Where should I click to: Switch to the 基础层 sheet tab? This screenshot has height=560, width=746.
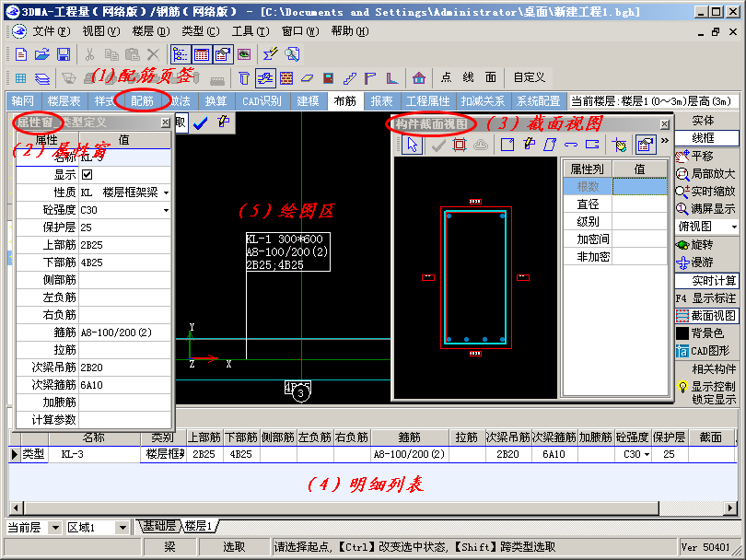click(x=159, y=526)
